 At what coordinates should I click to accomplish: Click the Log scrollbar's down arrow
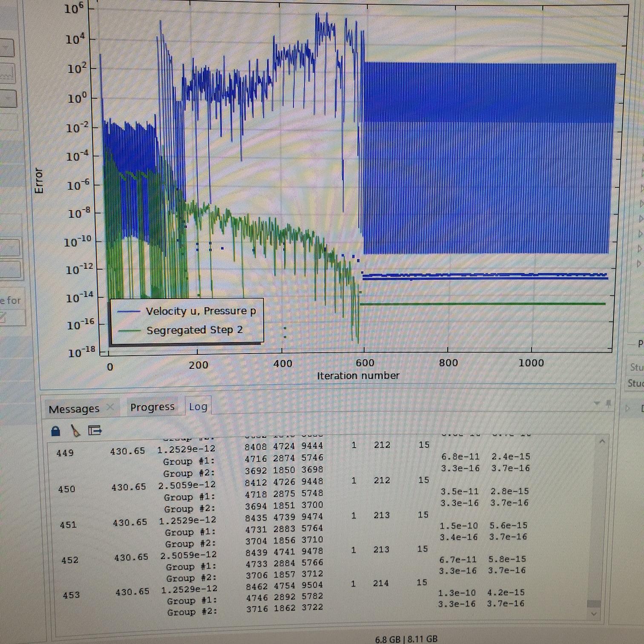(594, 614)
